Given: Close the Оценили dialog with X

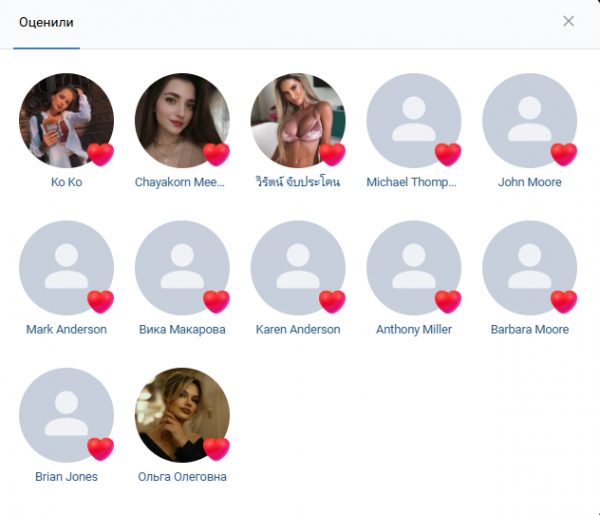Looking at the screenshot, I should [x=569, y=21].
